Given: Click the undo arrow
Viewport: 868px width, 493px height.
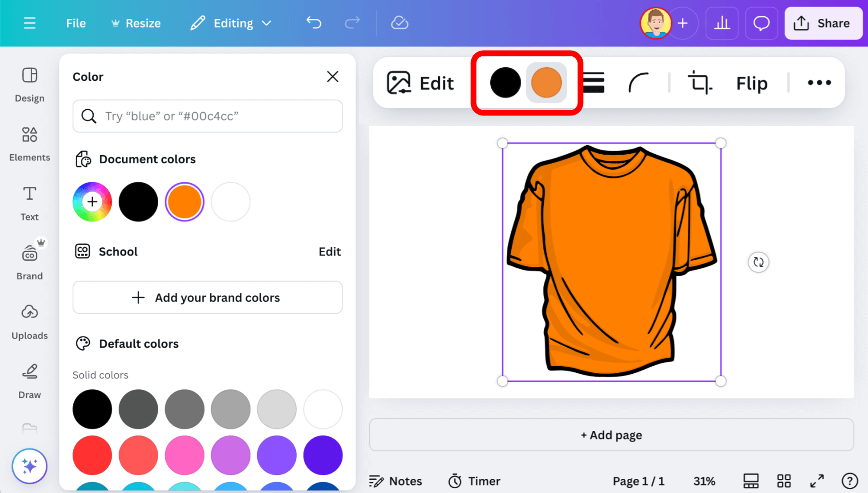Looking at the screenshot, I should click(313, 22).
